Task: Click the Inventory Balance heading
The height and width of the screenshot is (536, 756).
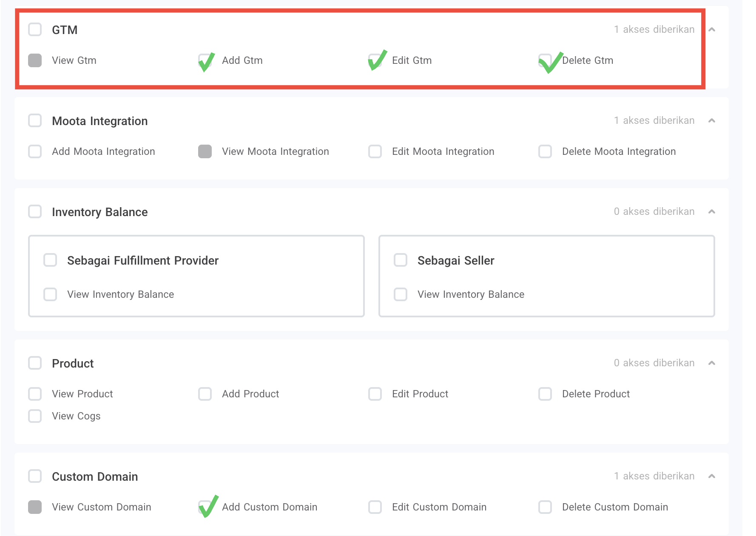Action: tap(100, 212)
